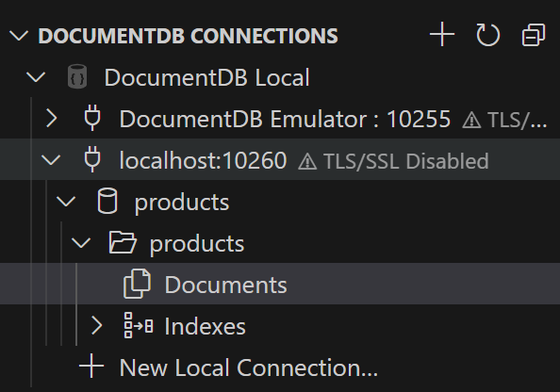Click the plug icon beside DocumentDB Emulator
Image resolution: width=560 pixels, height=392 pixels.
(x=92, y=118)
